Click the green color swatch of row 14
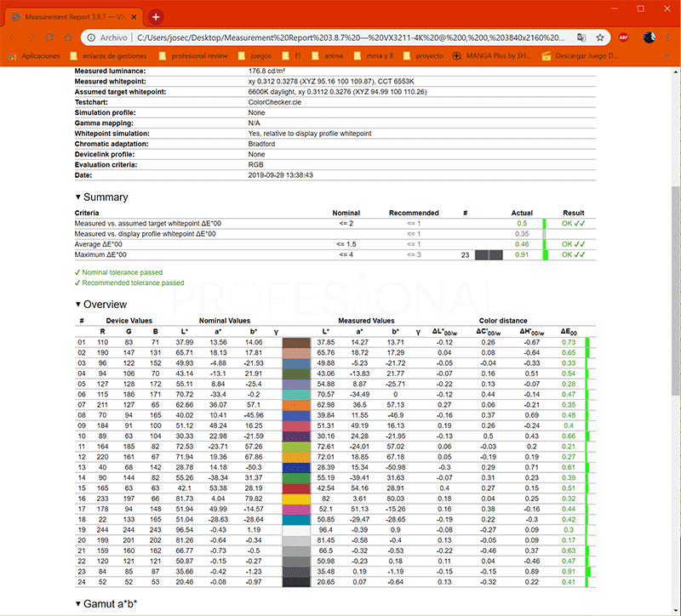 tap(296, 478)
